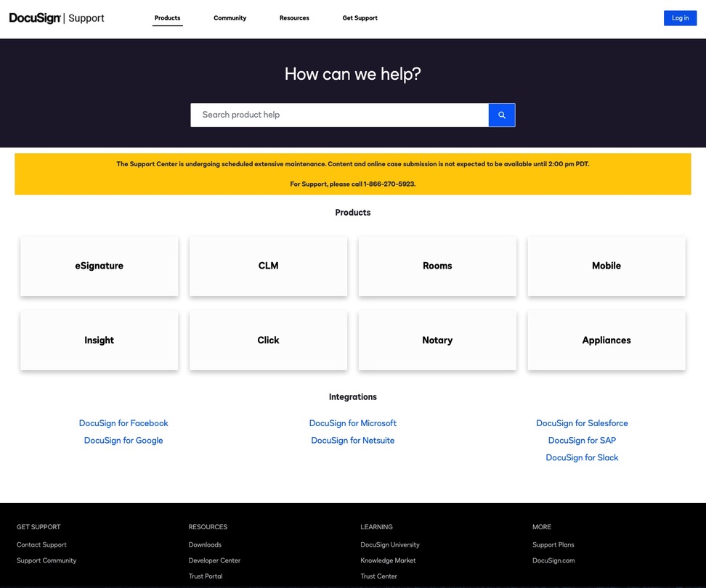
Task: Click the LEARNING footer heading
Action: coord(376,527)
